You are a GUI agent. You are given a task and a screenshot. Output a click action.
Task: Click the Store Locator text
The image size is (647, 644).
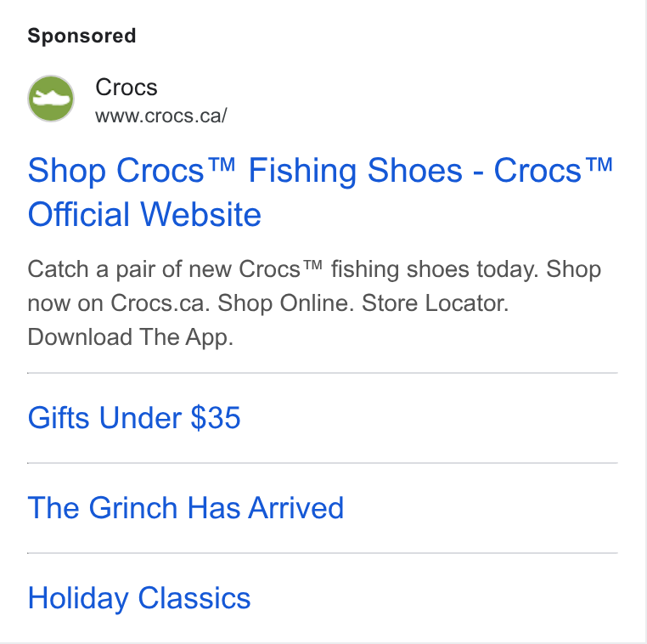pyautogui.click(x=435, y=303)
